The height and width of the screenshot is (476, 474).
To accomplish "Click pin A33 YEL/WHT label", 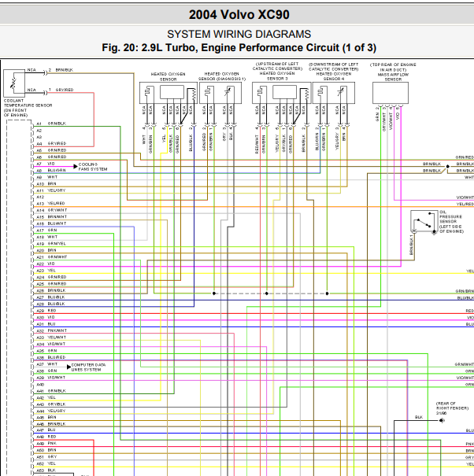I will [51, 338].
